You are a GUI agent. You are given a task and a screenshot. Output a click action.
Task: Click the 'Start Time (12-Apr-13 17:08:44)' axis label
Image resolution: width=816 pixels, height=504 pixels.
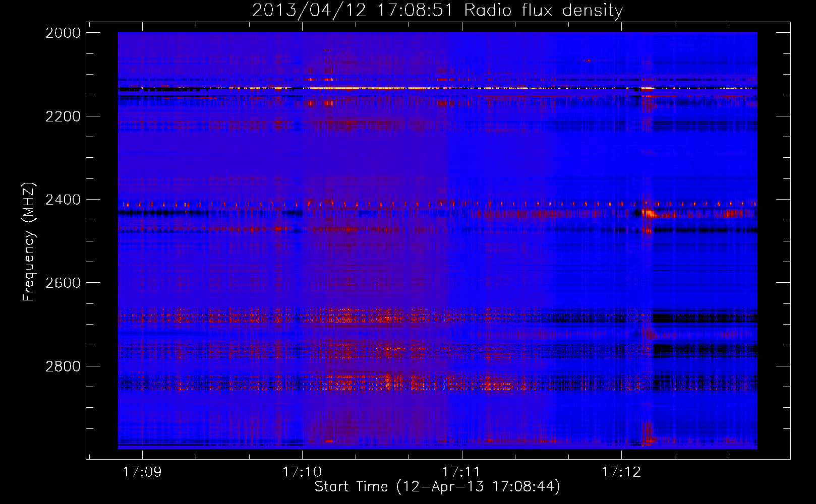click(437, 487)
